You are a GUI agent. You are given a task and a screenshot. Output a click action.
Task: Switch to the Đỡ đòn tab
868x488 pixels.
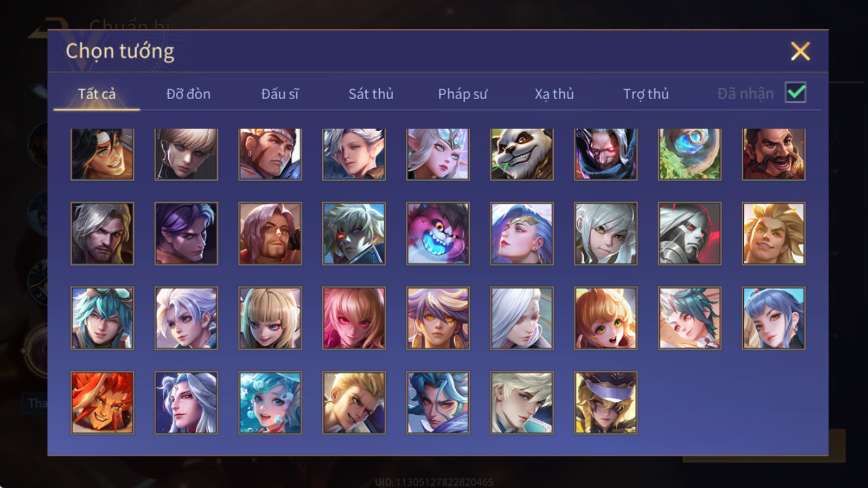pyautogui.click(x=188, y=94)
